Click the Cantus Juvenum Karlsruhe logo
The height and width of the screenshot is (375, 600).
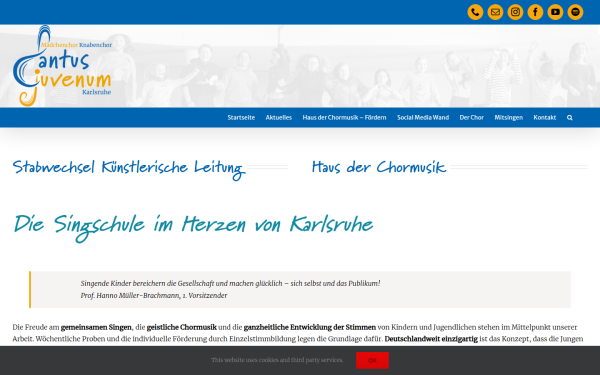click(x=62, y=65)
